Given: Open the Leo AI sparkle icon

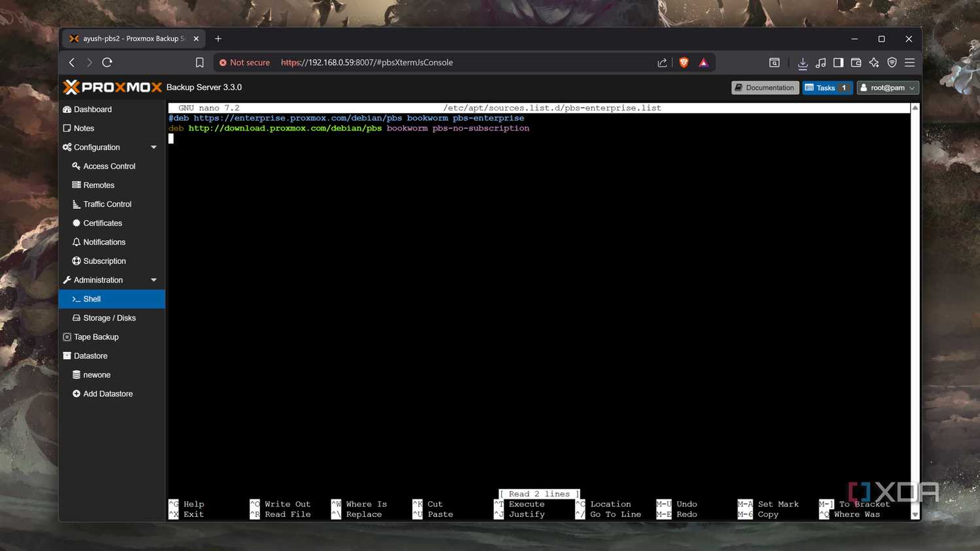Looking at the screenshot, I should coord(874,63).
